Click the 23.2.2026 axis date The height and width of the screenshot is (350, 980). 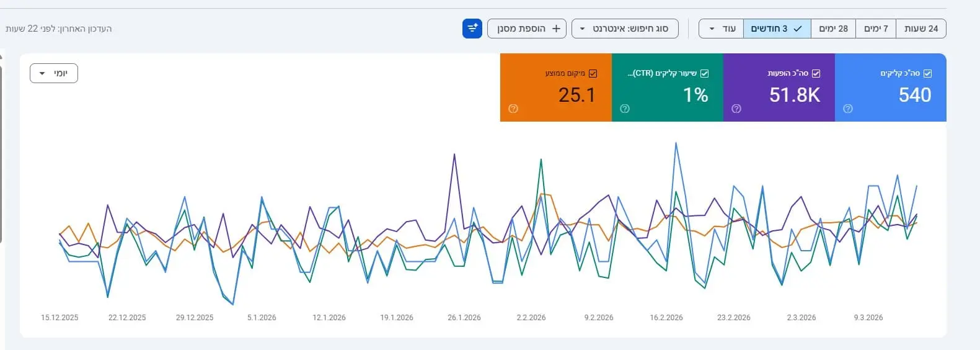coord(734,318)
